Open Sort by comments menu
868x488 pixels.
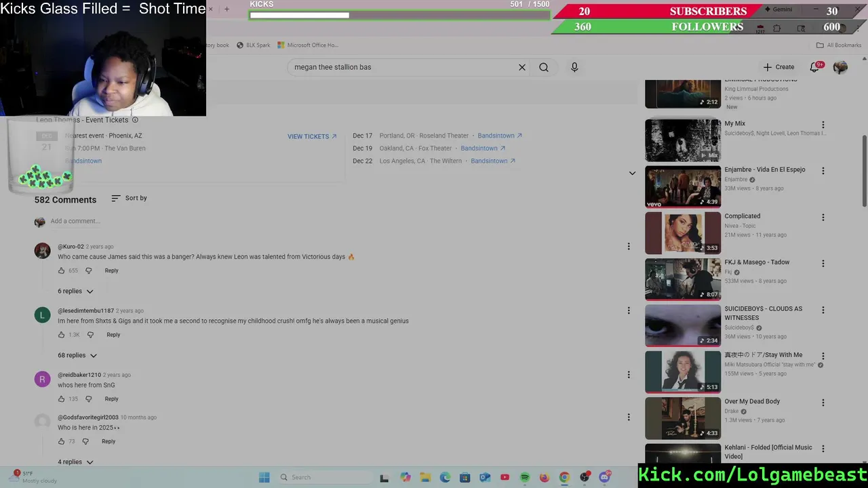click(x=129, y=198)
